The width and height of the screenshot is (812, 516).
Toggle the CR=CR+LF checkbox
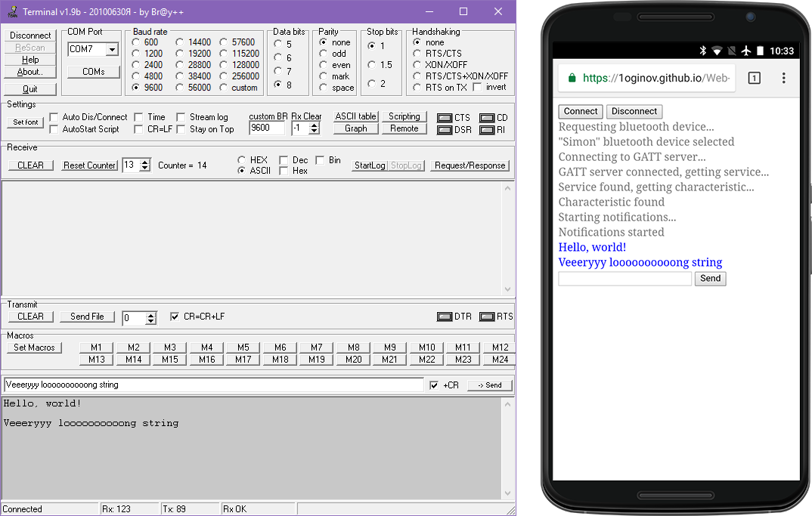[x=175, y=317]
